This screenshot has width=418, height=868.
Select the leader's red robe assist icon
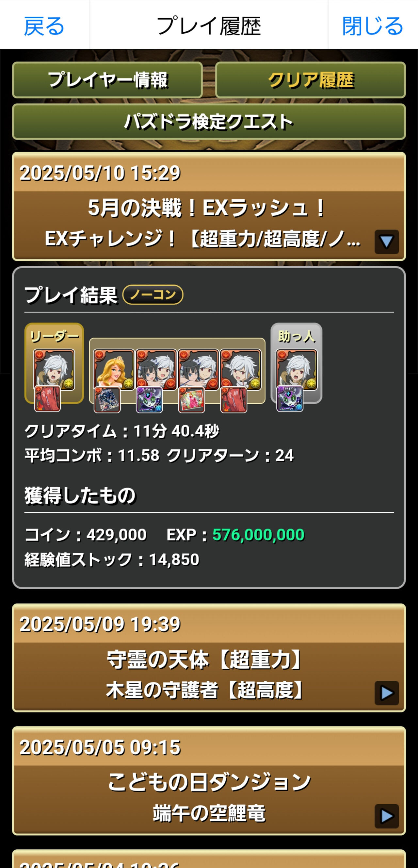47,399
